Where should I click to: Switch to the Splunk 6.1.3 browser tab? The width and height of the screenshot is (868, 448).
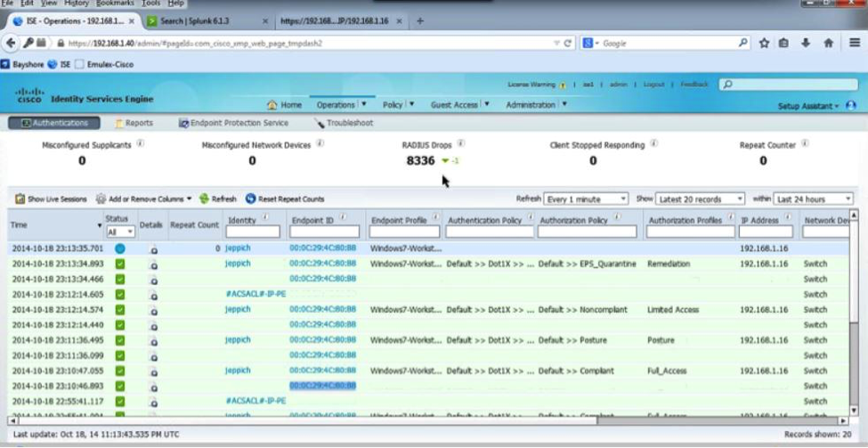(x=205, y=20)
